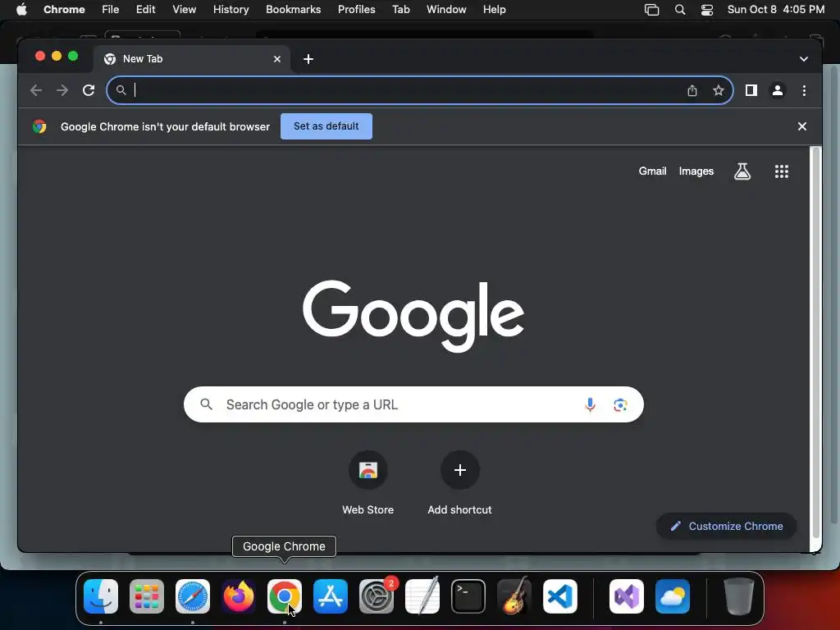This screenshot has height=630, width=840.
Task: Click the date and time in menu bar
Action: [x=776, y=10]
